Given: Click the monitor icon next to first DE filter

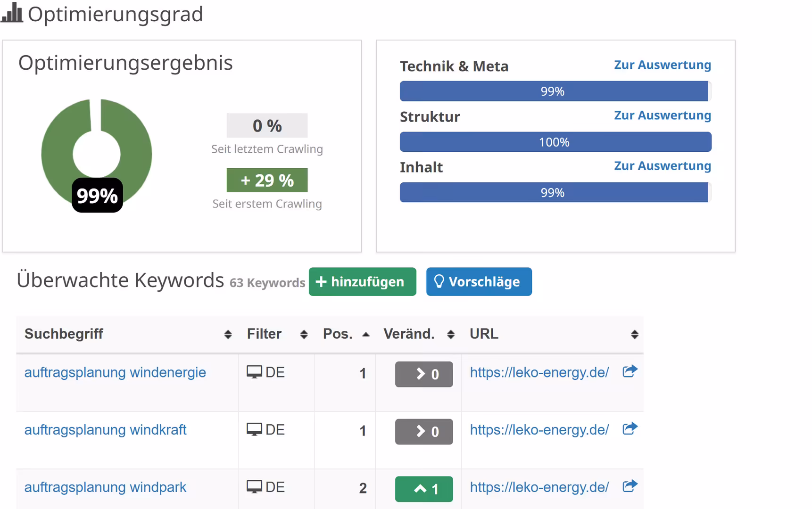Looking at the screenshot, I should pyautogui.click(x=255, y=372).
